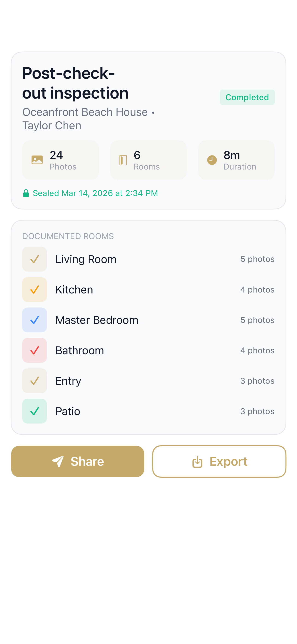
Task: Click the rooms door icon
Action: (123, 160)
